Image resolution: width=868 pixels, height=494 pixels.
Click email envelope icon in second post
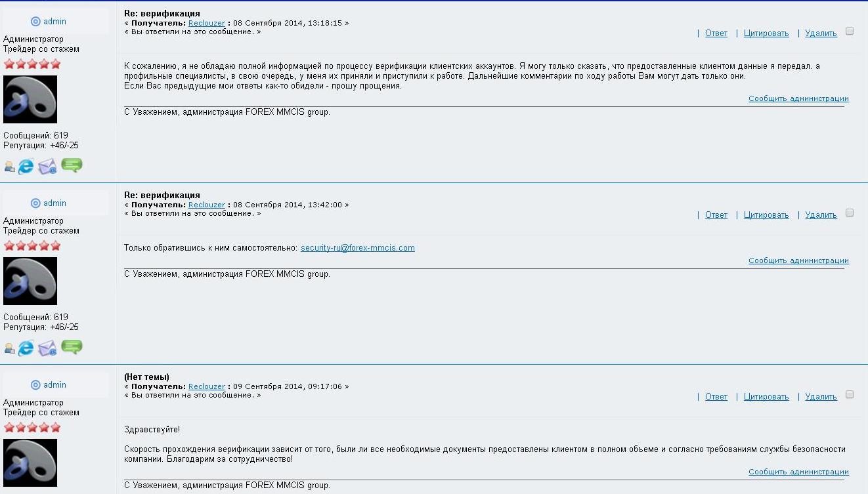coord(47,348)
